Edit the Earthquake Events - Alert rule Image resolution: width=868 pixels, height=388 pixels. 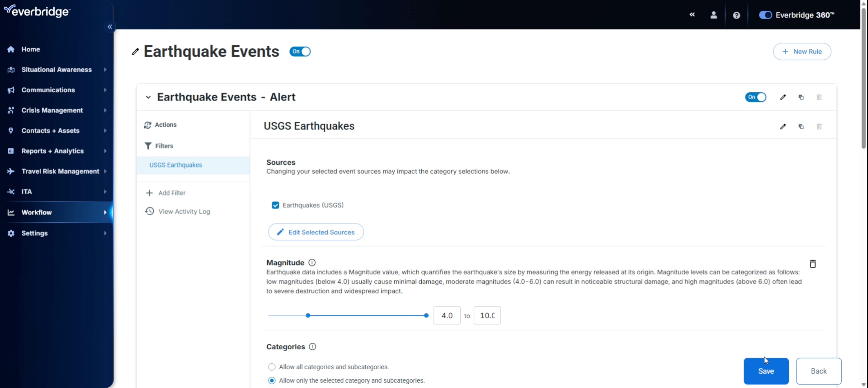pos(783,97)
